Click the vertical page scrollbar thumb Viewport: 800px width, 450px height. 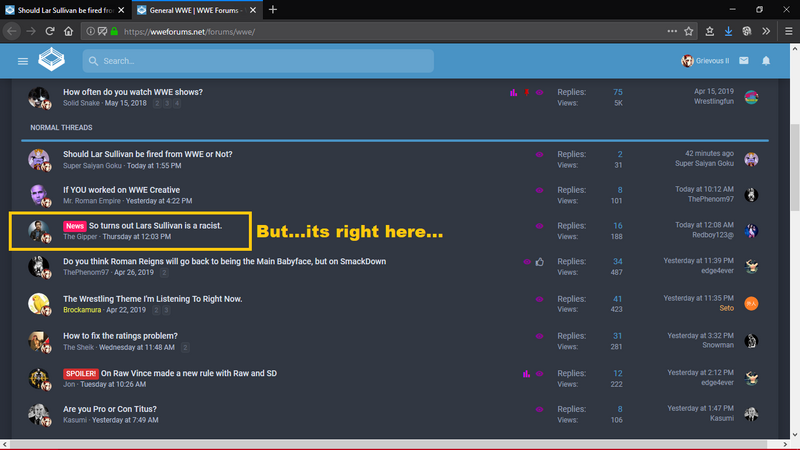(x=795, y=166)
